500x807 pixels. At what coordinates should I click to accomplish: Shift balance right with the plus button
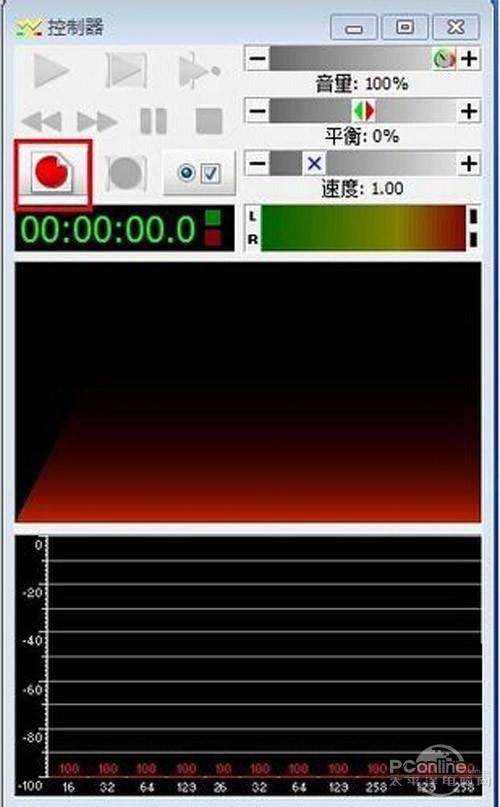[469, 111]
